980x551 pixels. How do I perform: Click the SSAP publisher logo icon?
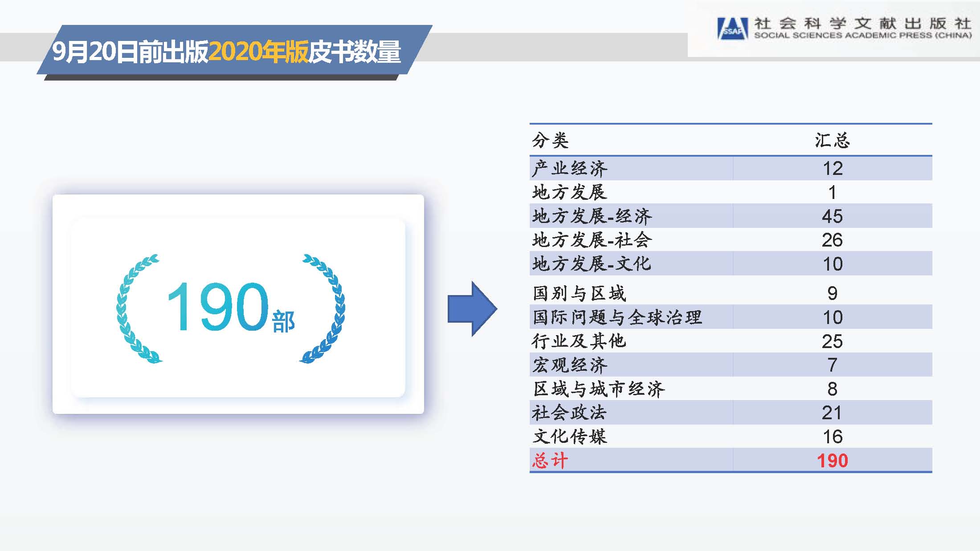pos(732,28)
